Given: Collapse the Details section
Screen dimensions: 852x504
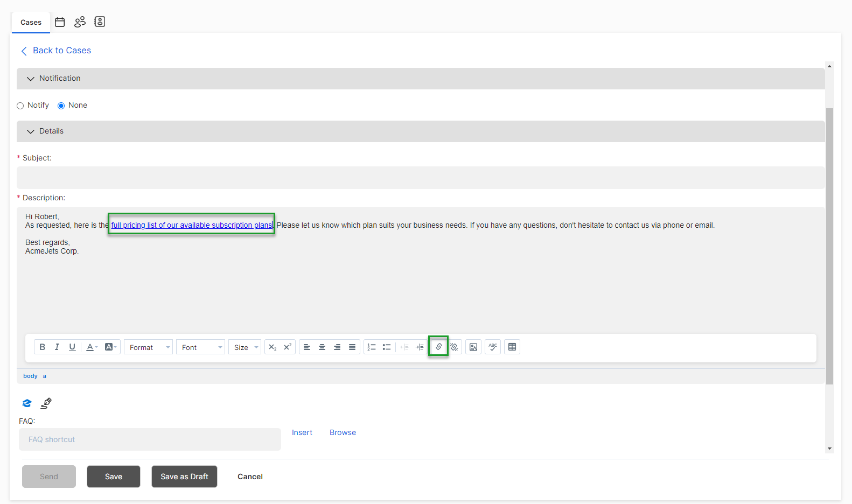Looking at the screenshot, I should [x=421, y=131].
